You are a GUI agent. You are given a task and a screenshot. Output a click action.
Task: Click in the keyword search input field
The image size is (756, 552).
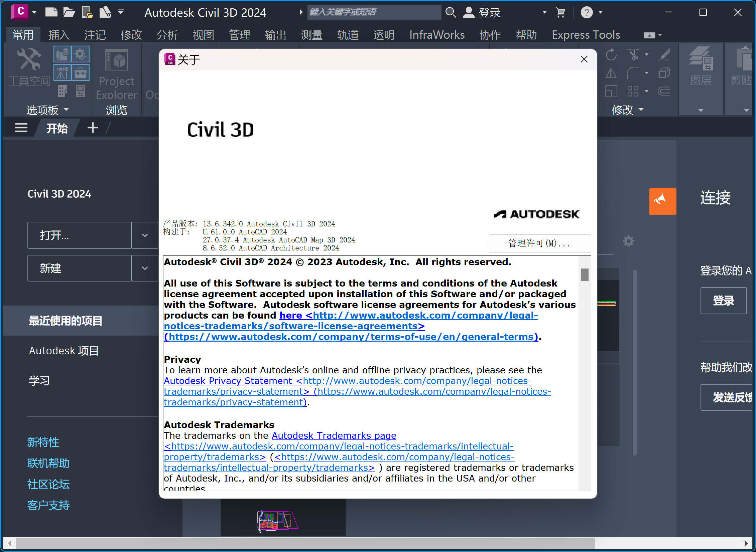(x=374, y=12)
